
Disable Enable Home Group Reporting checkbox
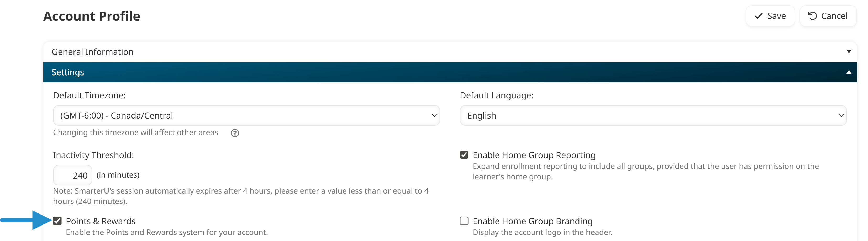(464, 155)
